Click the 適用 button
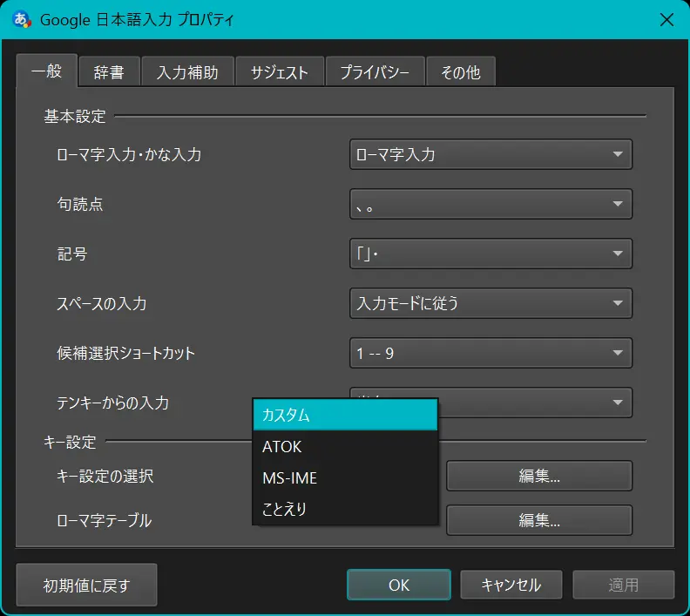 [x=624, y=586]
